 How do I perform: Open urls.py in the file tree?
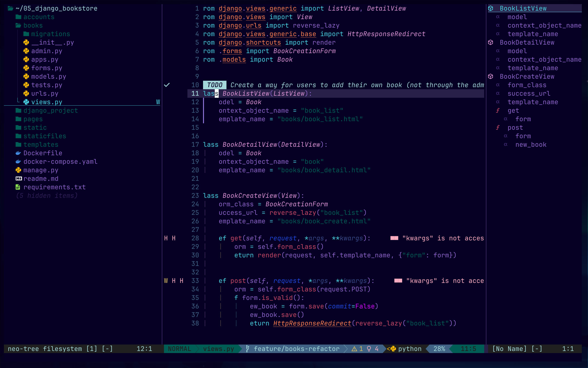[x=45, y=94]
